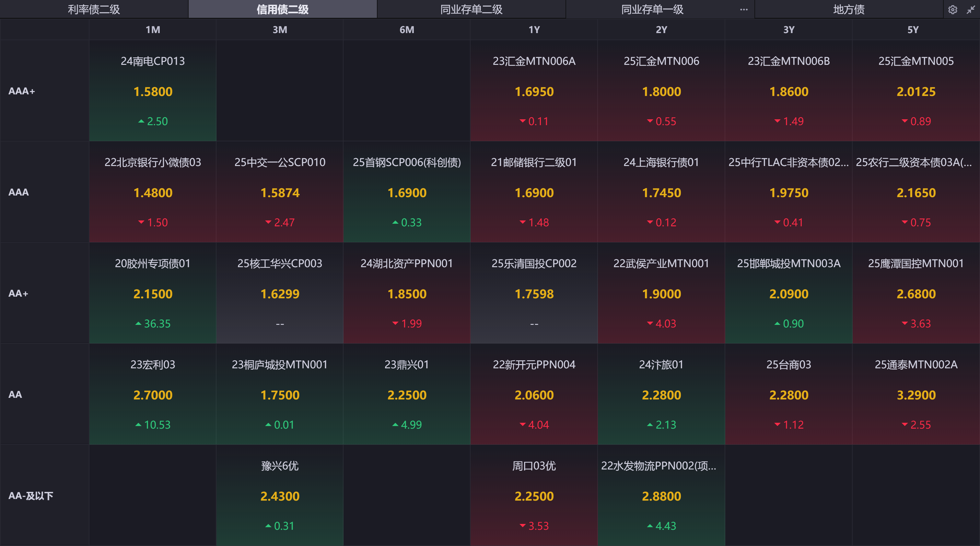980x546 pixels.
Task: Click the collapse/exit fullscreen arrows icon
Action: click(x=971, y=9)
